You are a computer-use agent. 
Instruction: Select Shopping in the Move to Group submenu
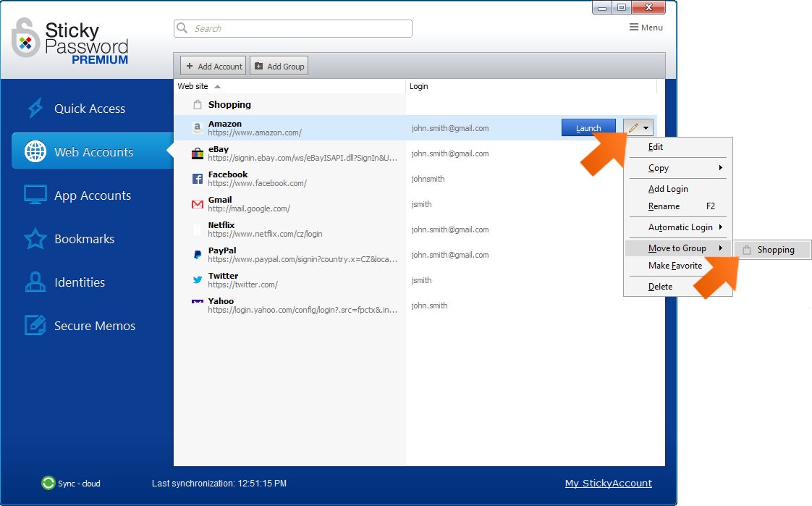coord(772,250)
